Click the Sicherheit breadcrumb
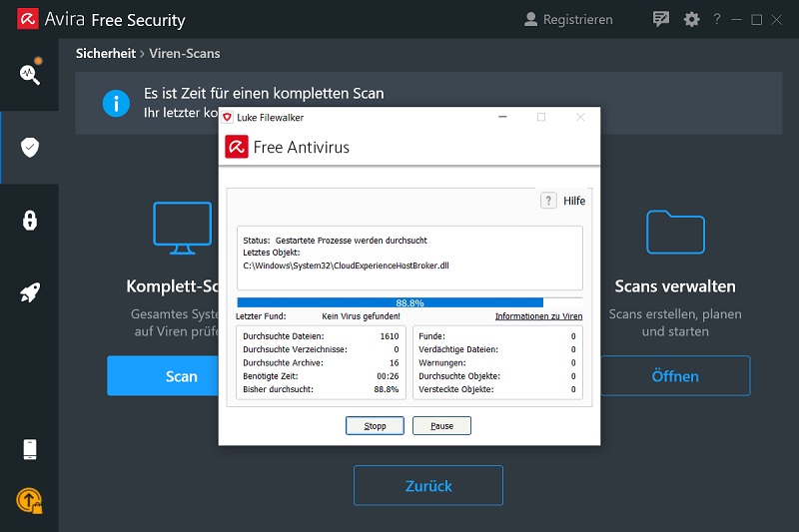 coord(106,54)
